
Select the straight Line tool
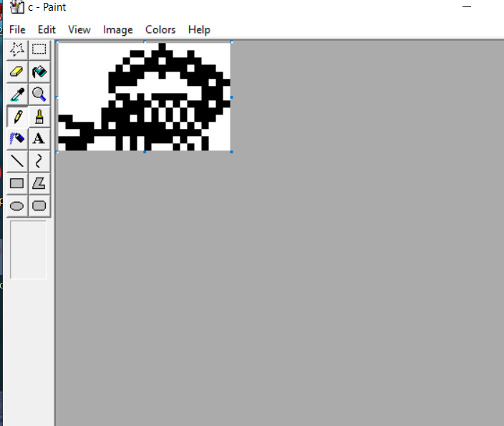[17, 160]
